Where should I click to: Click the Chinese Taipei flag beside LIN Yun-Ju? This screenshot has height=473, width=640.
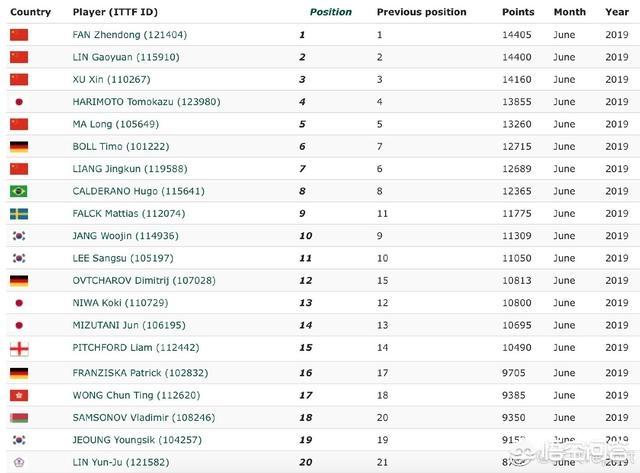pyautogui.click(x=19, y=462)
